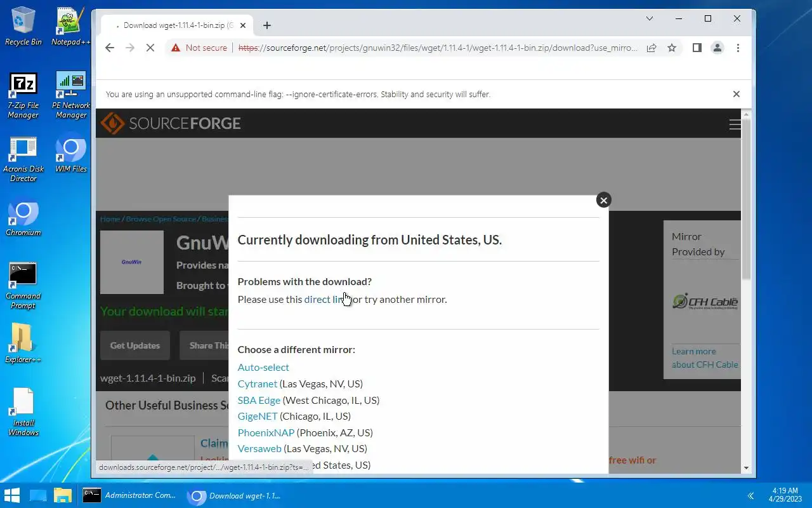
Task: Choose the Cytranet mirror
Action: click(258, 384)
